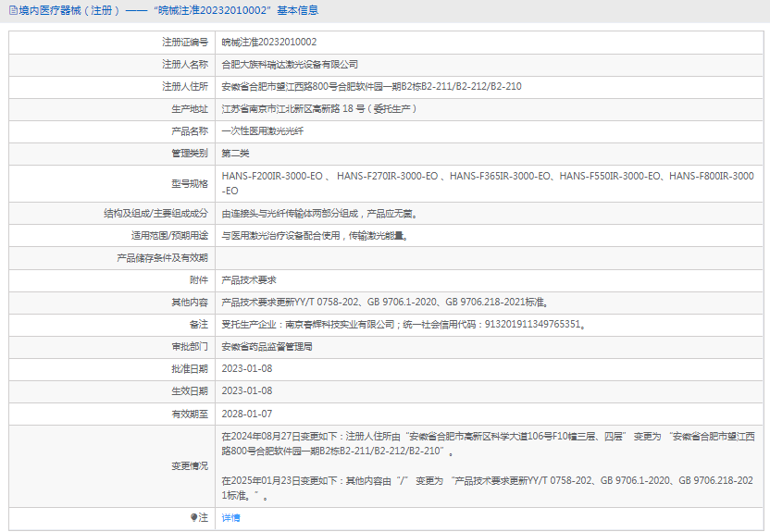Click the 有效期至 label
770x532 pixels.
coord(190,414)
